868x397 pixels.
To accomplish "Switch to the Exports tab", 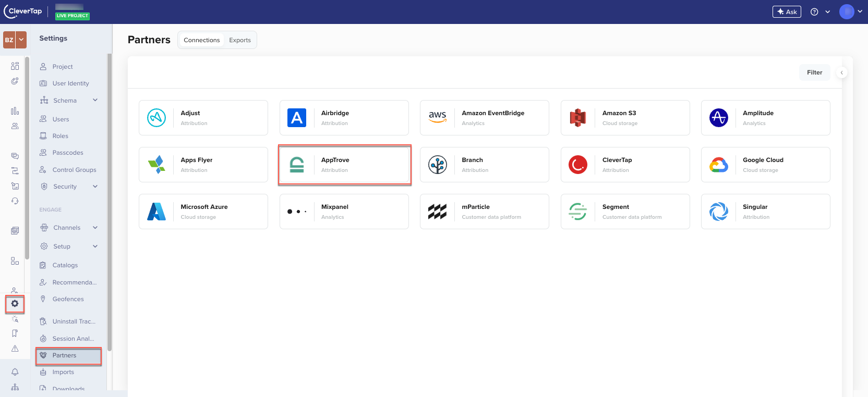I will [x=240, y=40].
